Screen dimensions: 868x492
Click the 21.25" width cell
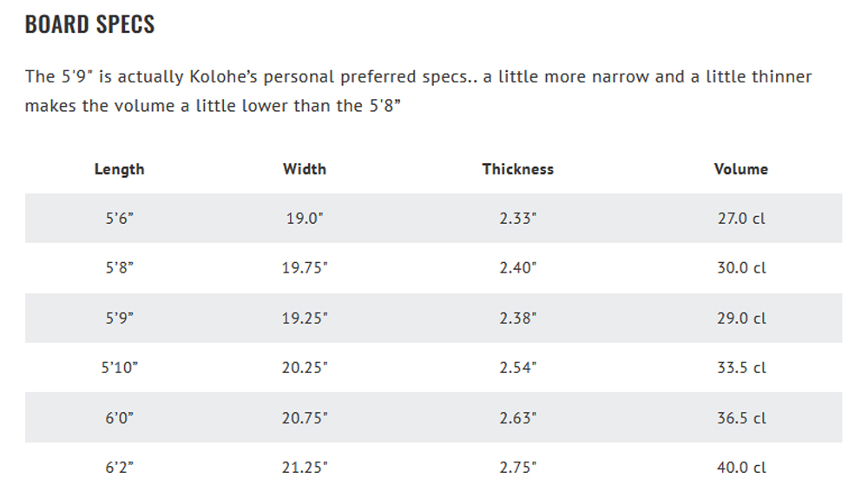coord(305,468)
